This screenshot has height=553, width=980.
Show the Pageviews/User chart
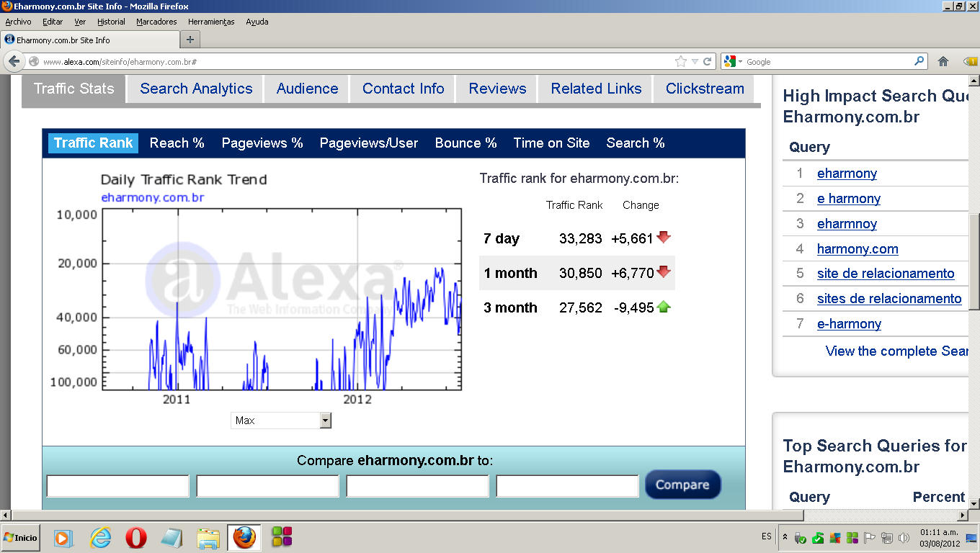pos(369,143)
